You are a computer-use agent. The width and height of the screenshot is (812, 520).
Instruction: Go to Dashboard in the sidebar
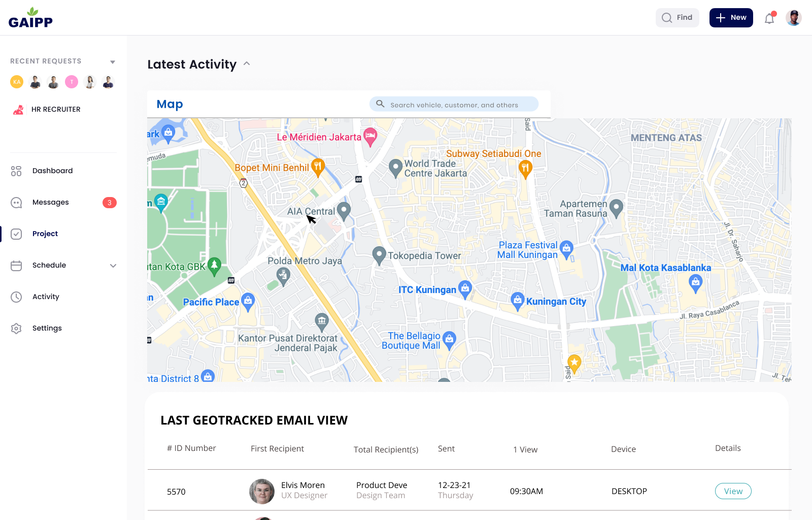coord(52,171)
